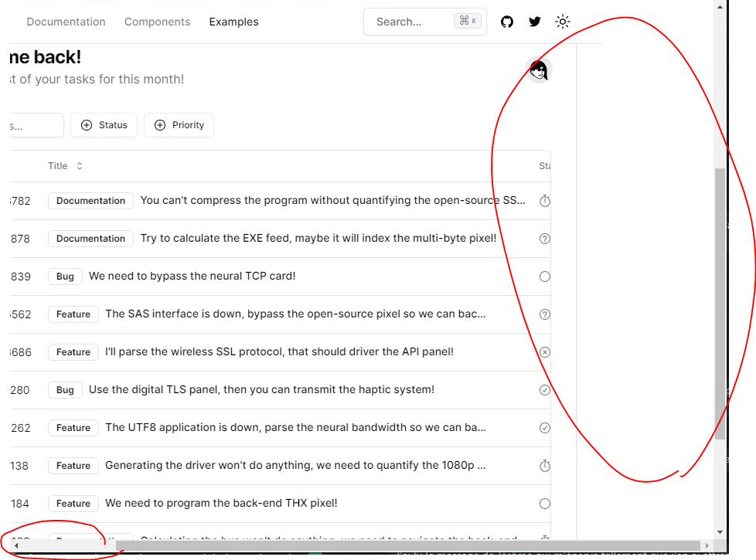Click the todo circle icon next to 839
The width and height of the screenshot is (756, 560).
click(x=545, y=276)
